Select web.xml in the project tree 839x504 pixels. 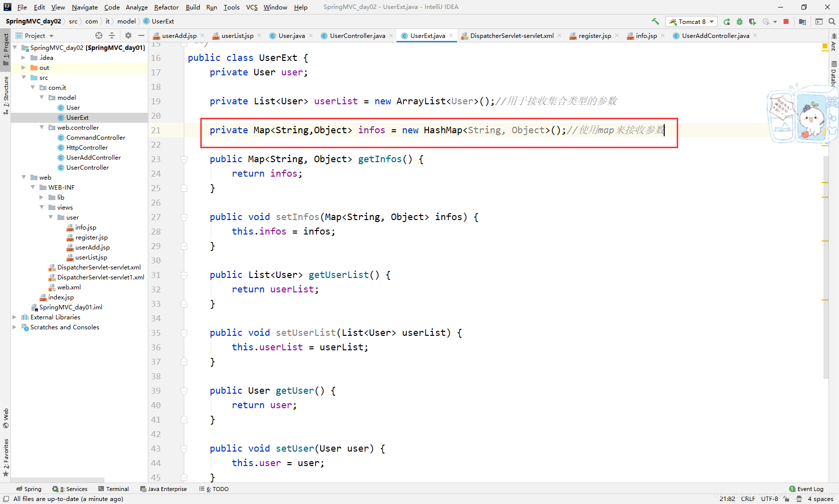pos(69,287)
